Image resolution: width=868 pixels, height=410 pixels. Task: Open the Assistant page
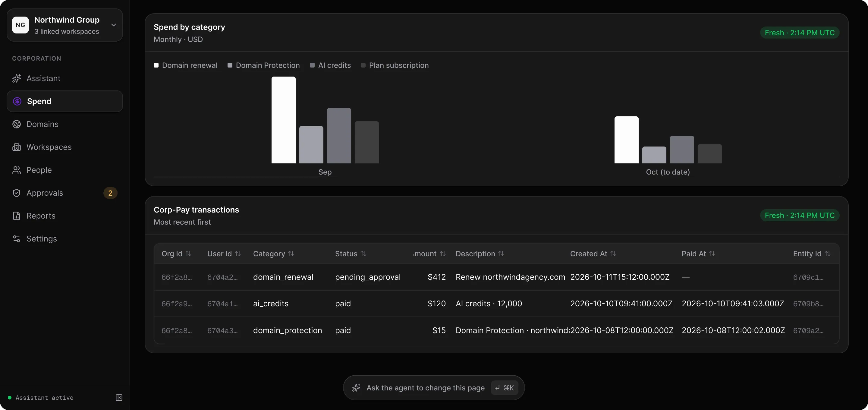coord(65,78)
